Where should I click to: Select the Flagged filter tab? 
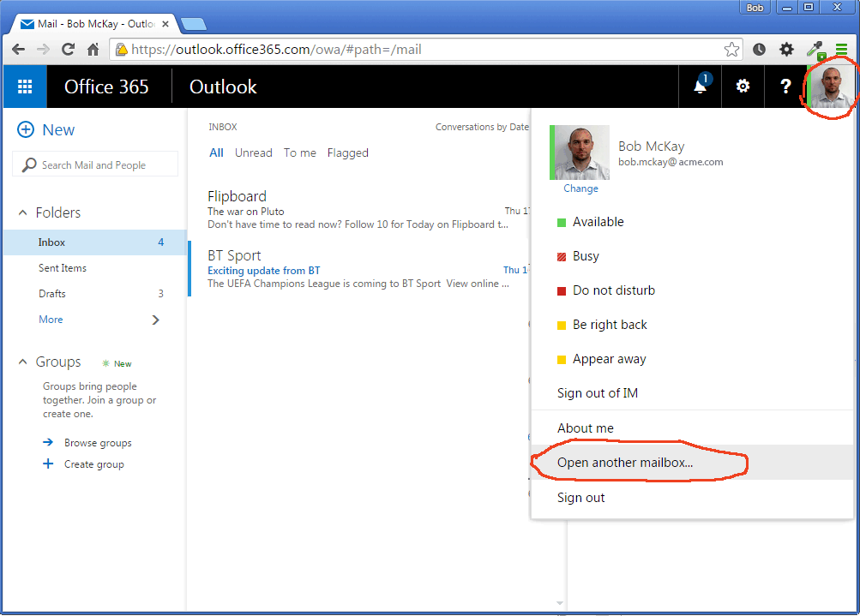click(348, 153)
